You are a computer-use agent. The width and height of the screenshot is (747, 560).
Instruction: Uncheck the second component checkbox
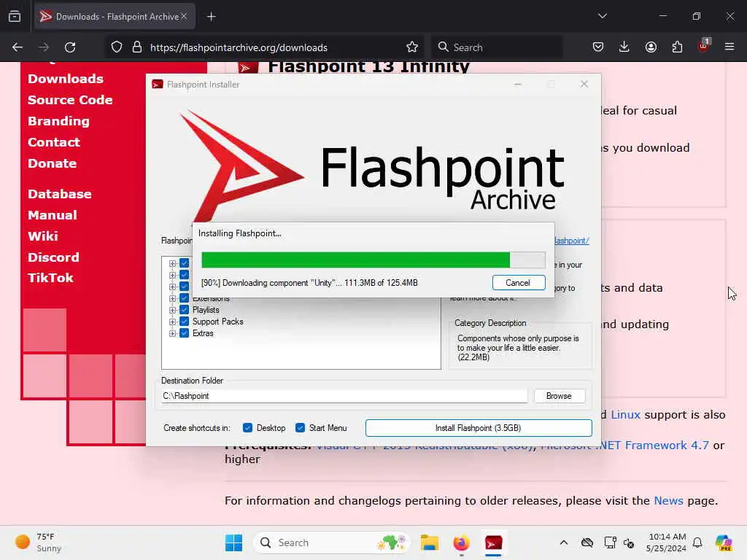tap(185, 275)
